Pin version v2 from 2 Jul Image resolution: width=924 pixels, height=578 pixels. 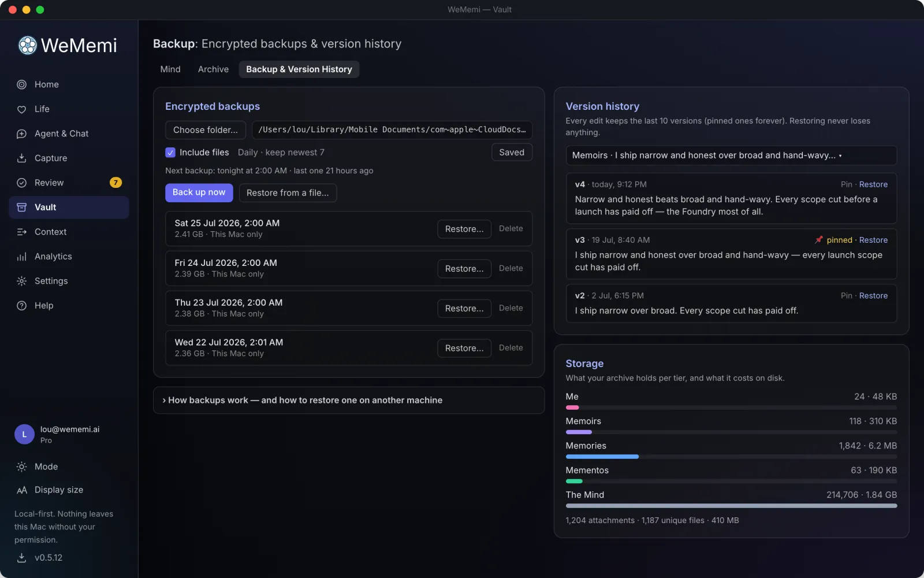point(846,295)
